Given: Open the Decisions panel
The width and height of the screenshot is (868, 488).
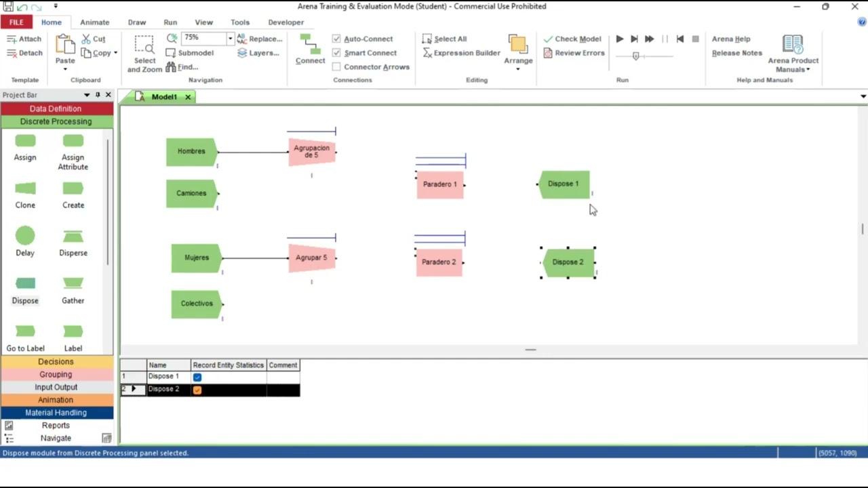Looking at the screenshot, I should tap(56, 362).
